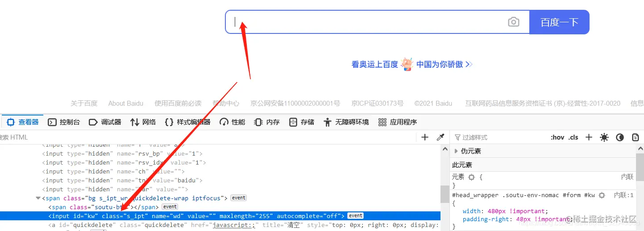
Task: Switch to the 控制台 console tab
Action: (64, 122)
